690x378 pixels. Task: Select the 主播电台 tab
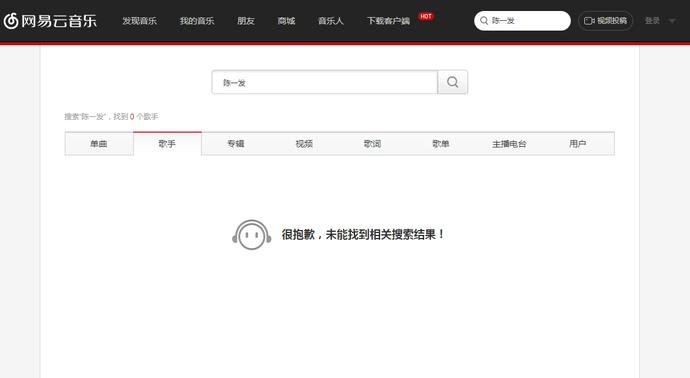[x=509, y=144]
